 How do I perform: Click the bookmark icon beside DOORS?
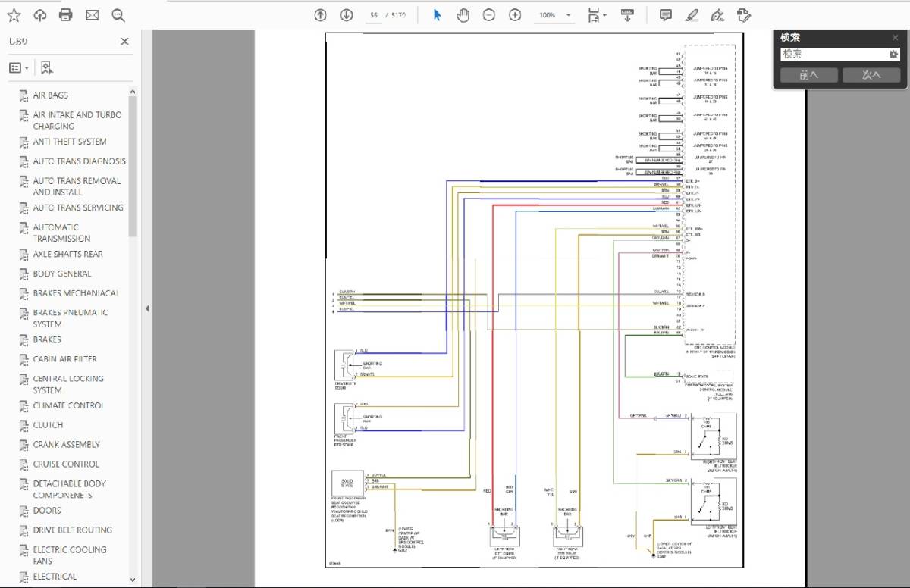pyautogui.click(x=24, y=511)
